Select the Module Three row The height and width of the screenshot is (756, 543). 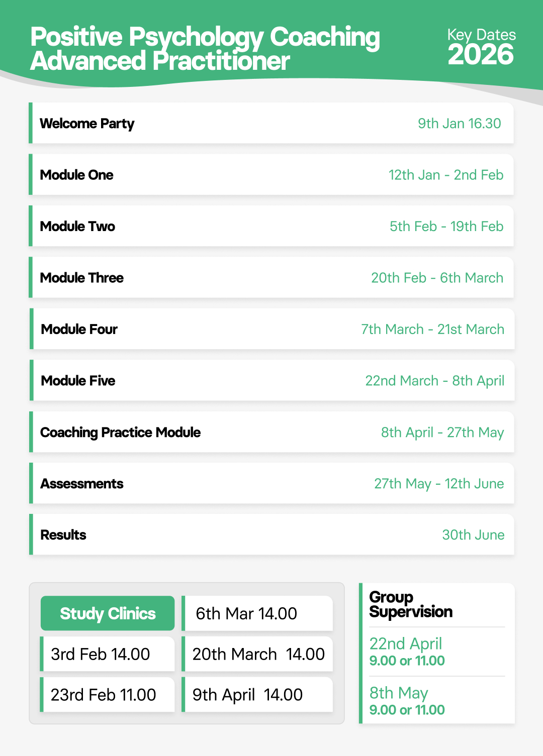coord(271,278)
